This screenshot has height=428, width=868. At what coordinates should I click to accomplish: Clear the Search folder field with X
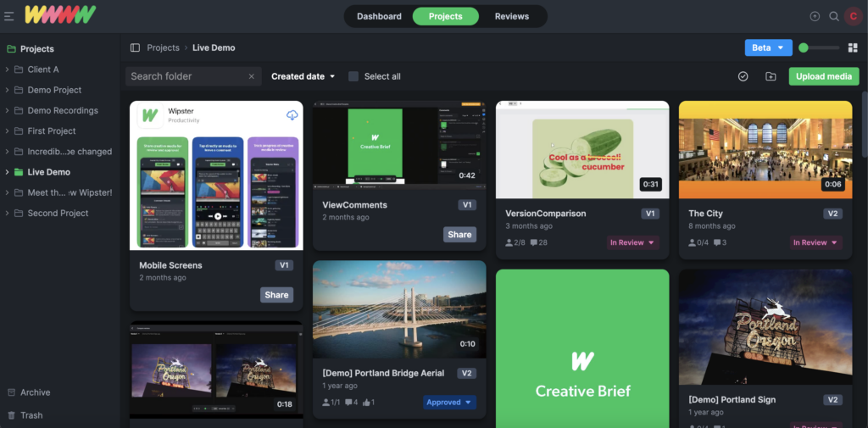(x=251, y=76)
